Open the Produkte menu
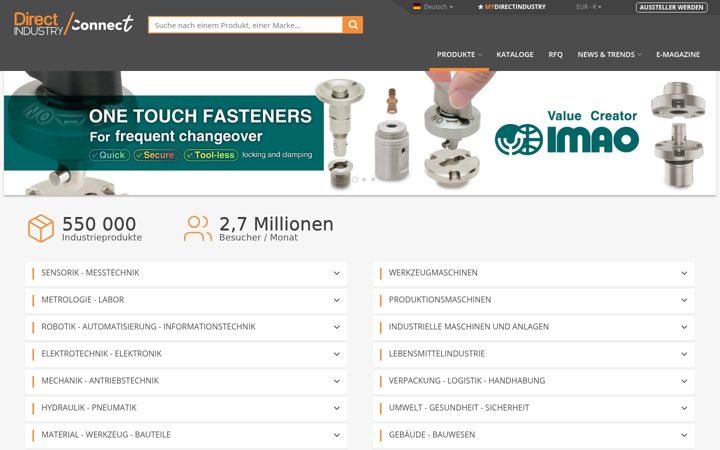 459,54
